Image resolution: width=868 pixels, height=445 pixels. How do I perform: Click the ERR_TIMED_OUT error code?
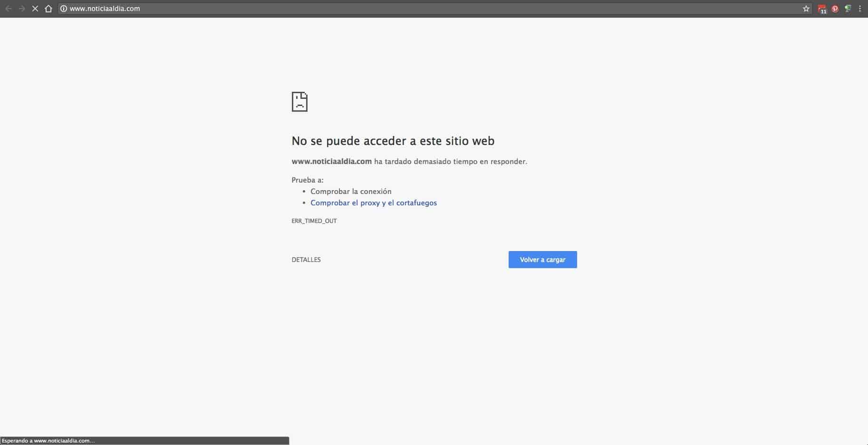314,221
